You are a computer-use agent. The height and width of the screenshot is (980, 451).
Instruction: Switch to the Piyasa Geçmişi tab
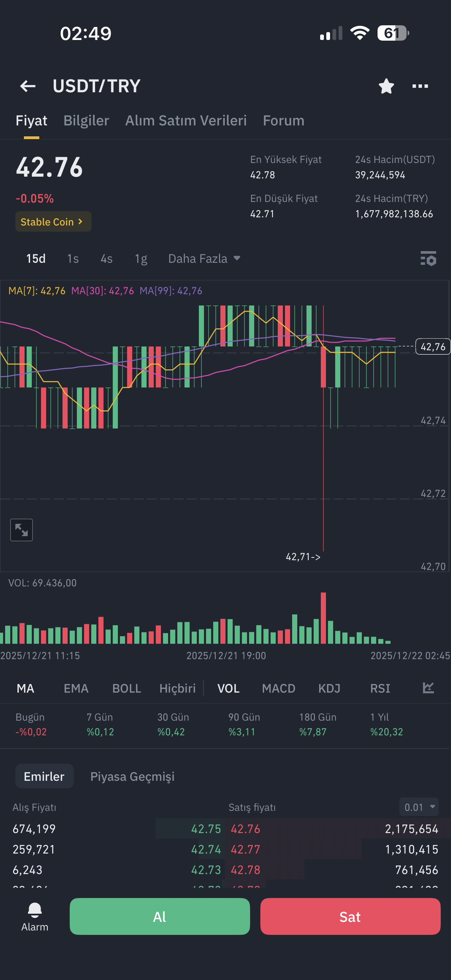[132, 776]
